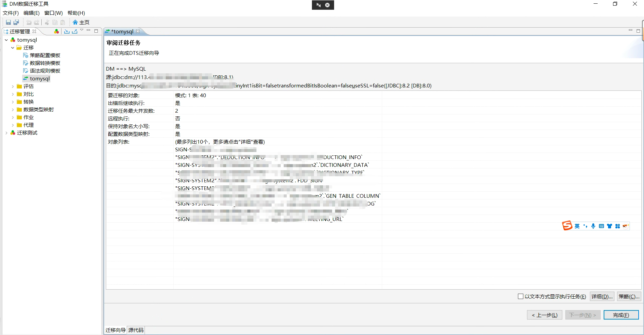Open the 帮助(H) menu
Image resolution: width=644 pixels, height=335 pixels.
pyautogui.click(x=76, y=13)
